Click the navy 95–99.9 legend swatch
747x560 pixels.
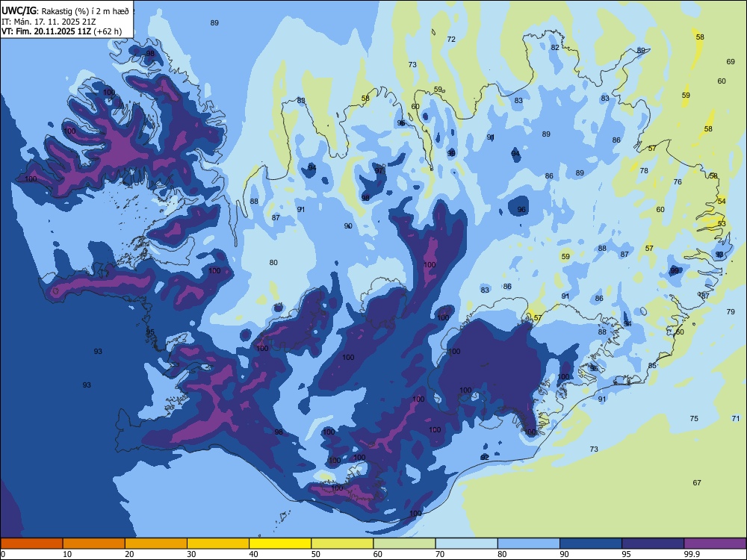pos(653,544)
